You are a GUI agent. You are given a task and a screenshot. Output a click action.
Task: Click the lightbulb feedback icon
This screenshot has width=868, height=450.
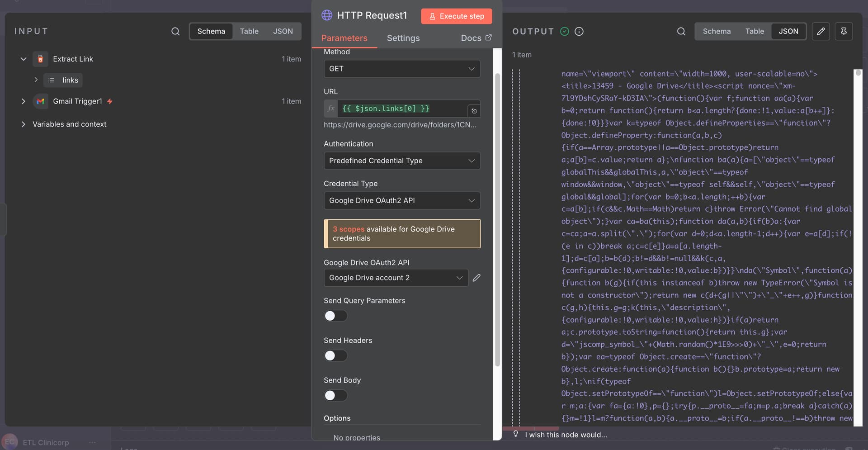pyautogui.click(x=515, y=434)
